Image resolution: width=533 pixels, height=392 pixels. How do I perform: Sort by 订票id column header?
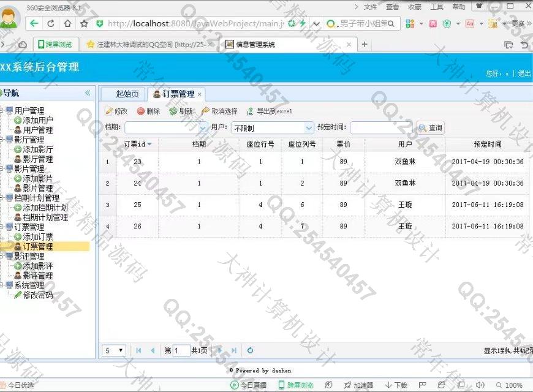(x=137, y=144)
